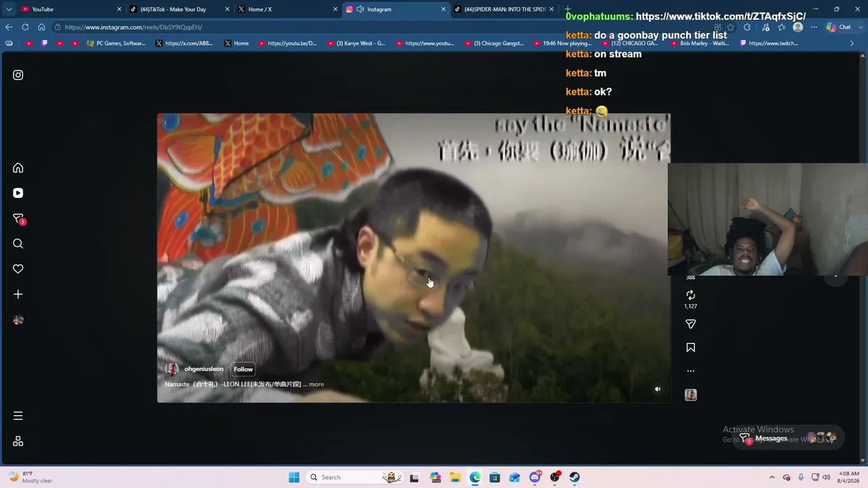868x488 pixels.
Task: Open Notifications heart in the sidebar
Action: (x=18, y=269)
